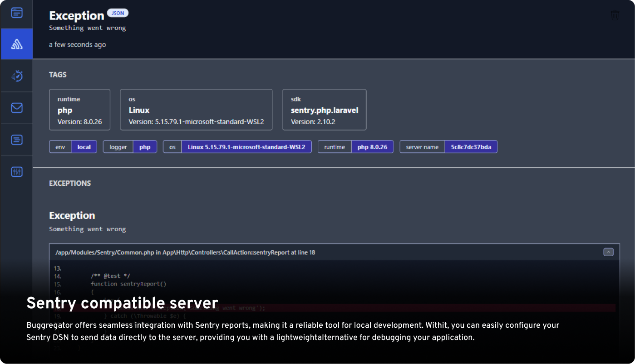This screenshot has width=635, height=364.
Task: Switch to the EXCEPTIONS section heading
Action: [70, 183]
